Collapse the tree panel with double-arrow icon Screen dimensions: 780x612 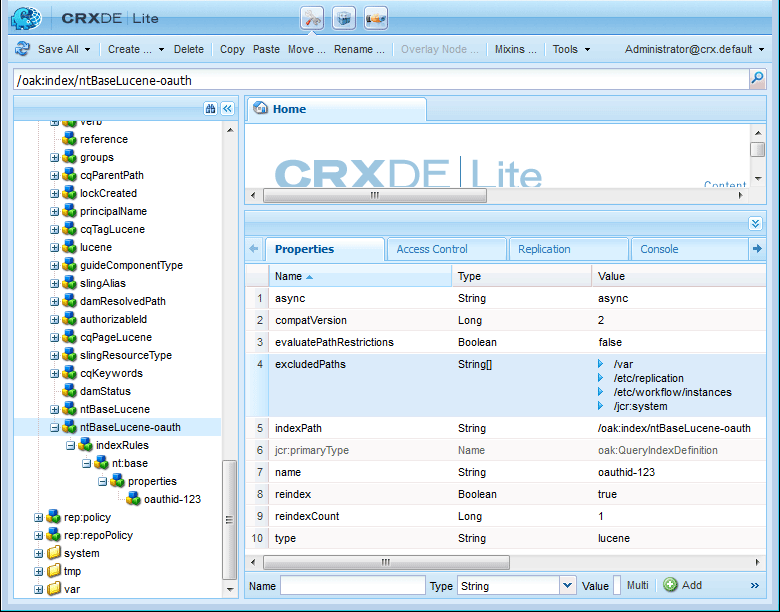[x=228, y=108]
